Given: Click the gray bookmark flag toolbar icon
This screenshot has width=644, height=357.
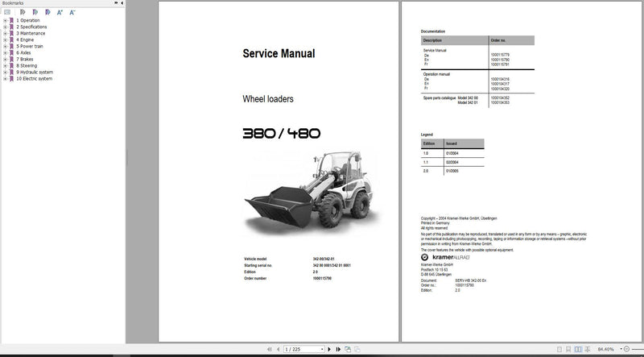Looking at the screenshot, I should (x=23, y=12).
